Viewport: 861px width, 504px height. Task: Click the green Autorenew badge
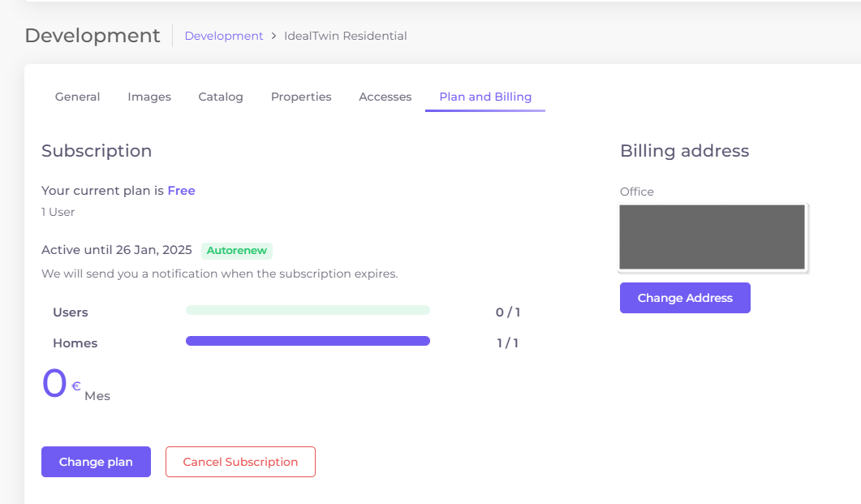[x=237, y=251]
